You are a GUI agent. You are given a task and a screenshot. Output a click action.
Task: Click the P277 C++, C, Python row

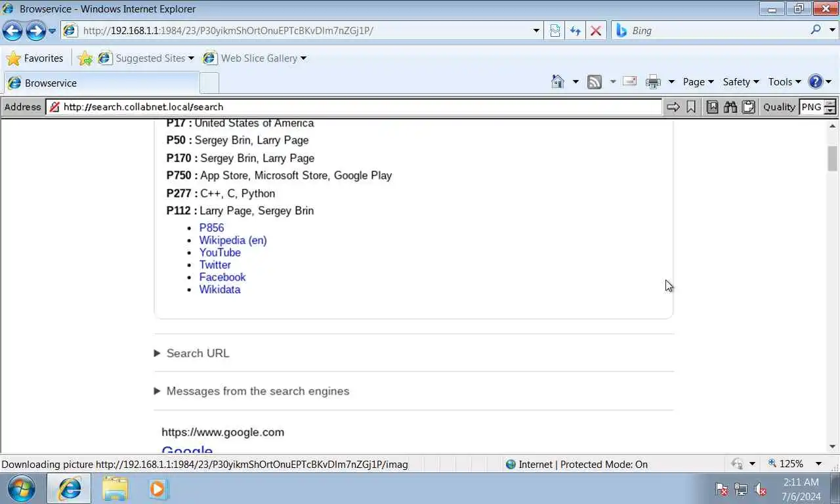220,194
